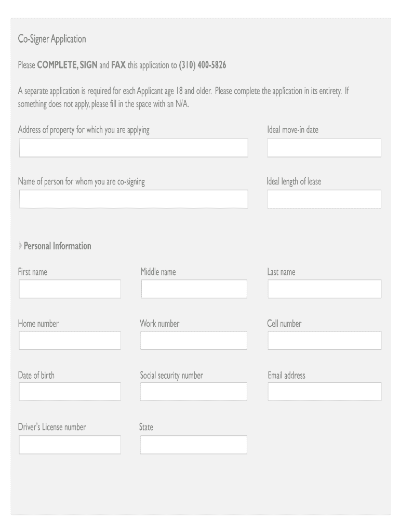Click the Middle name text field
Viewport: 400px width, 532px height.
[x=194, y=289]
